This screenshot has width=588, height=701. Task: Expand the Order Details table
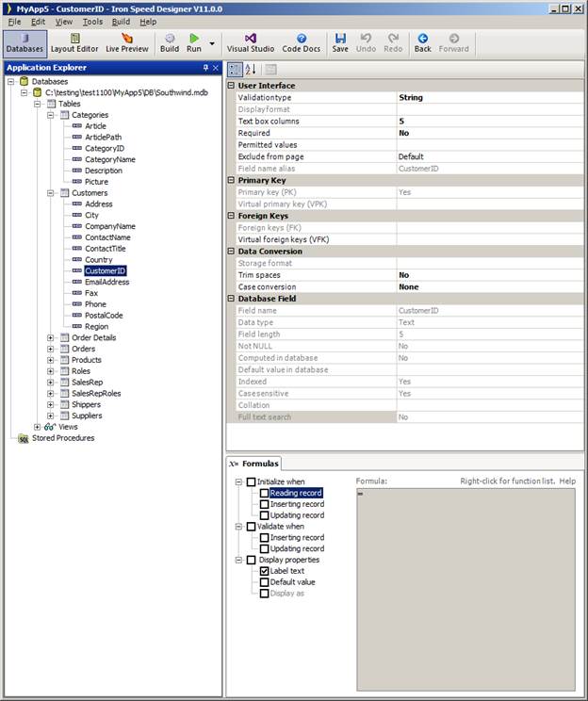click(51, 337)
